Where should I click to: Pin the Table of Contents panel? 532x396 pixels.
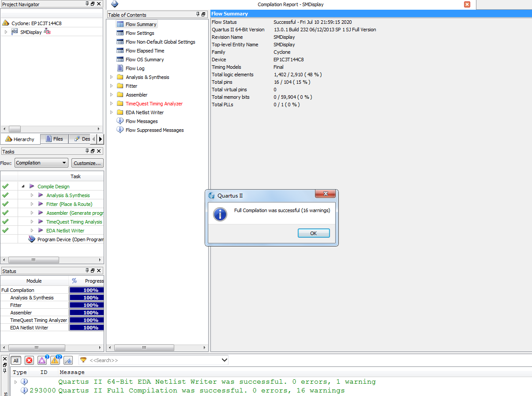point(198,15)
